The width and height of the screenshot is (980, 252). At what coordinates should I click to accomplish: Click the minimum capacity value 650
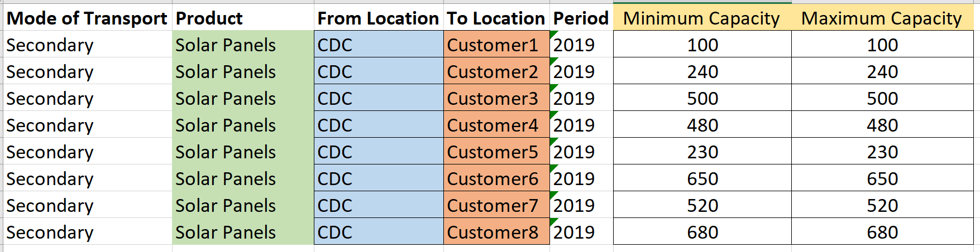[702, 178]
